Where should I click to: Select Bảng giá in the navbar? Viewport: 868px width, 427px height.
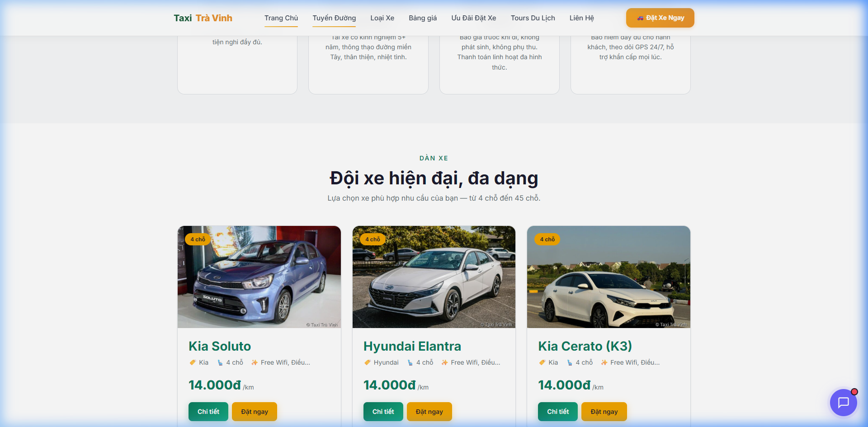(423, 18)
